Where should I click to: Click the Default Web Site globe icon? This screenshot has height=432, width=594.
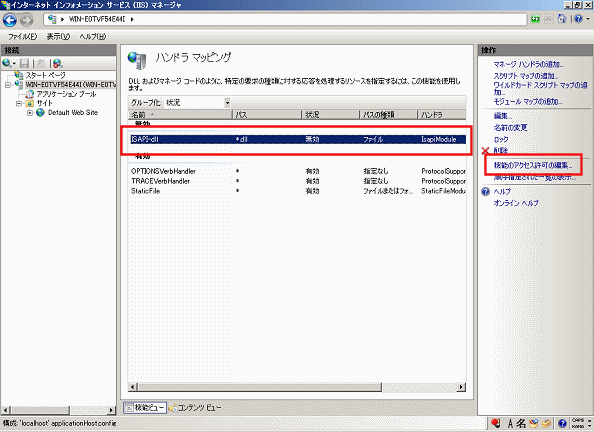(x=40, y=113)
